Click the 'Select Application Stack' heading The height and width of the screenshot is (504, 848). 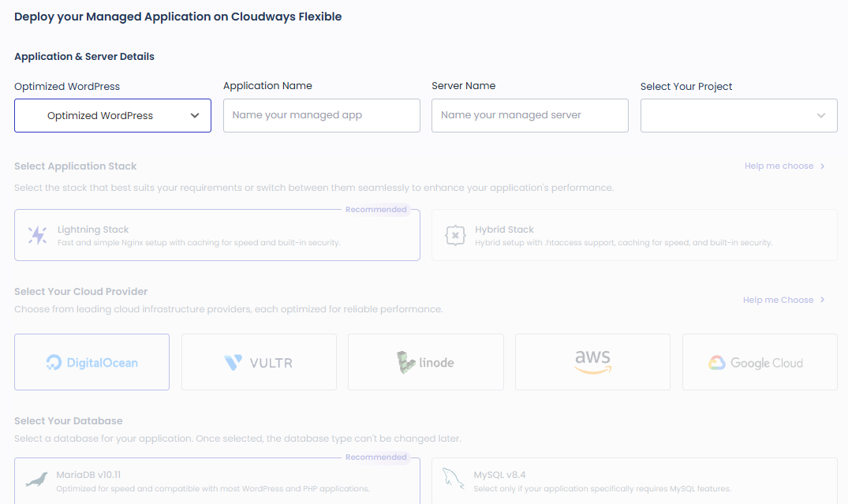(x=76, y=166)
